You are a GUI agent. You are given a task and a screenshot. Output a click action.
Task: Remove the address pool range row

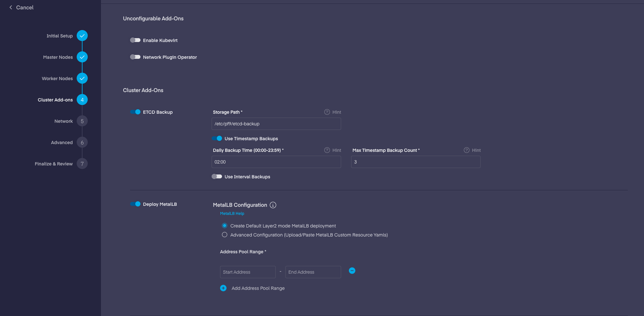tap(352, 271)
